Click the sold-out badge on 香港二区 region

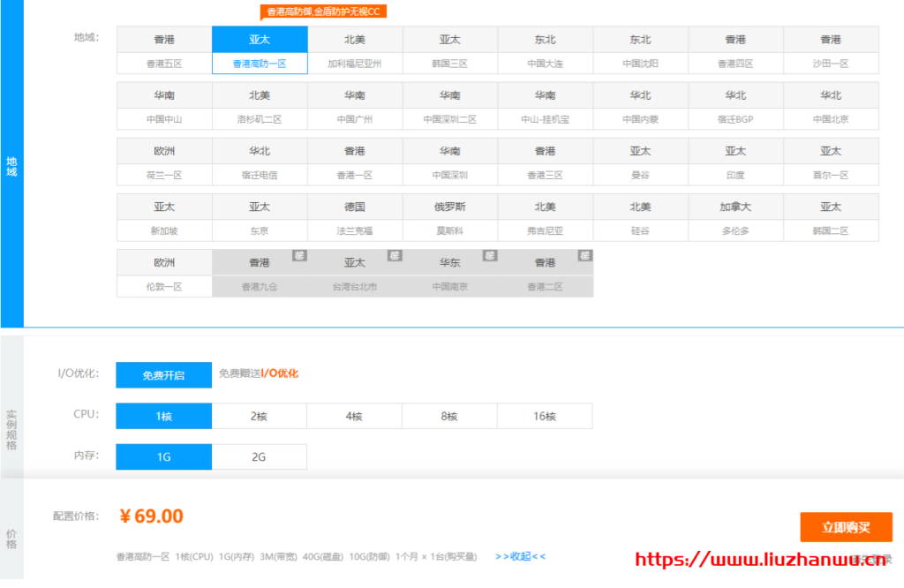tap(584, 255)
